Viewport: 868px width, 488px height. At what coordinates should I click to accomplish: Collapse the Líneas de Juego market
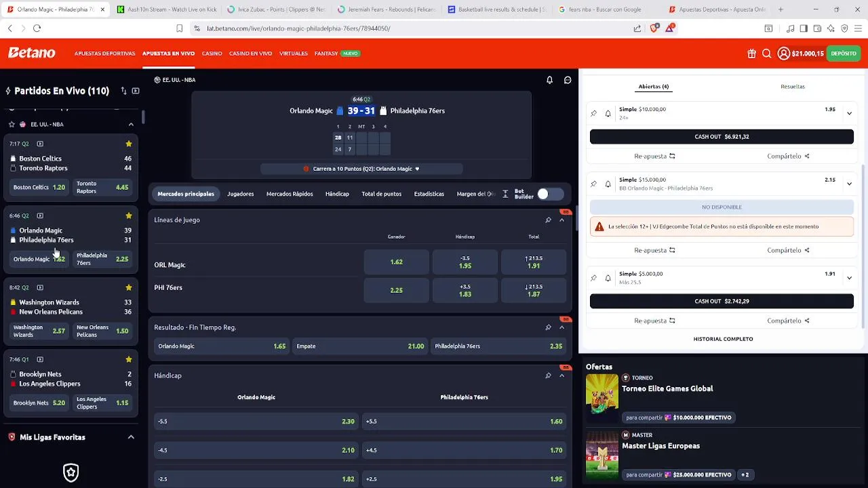tap(561, 220)
